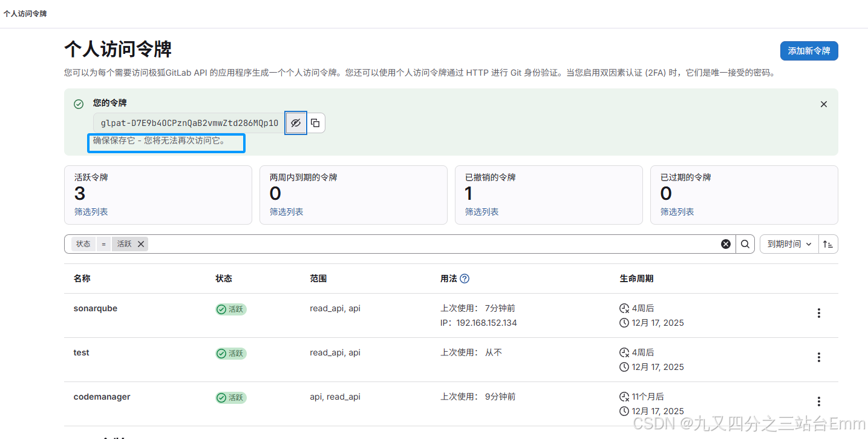Viewport: 868px width, 439px height.
Task: Click the codemanager token name
Action: click(x=102, y=397)
